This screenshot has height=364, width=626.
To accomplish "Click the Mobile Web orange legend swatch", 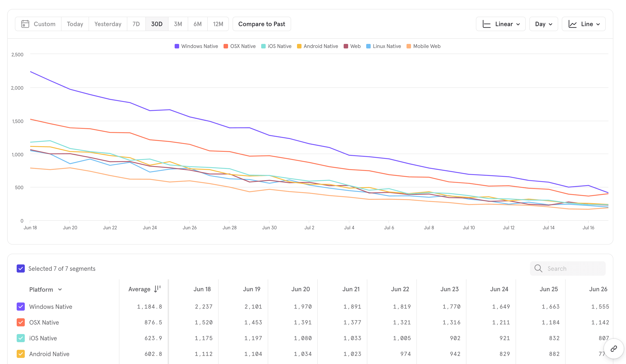I will click(409, 46).
